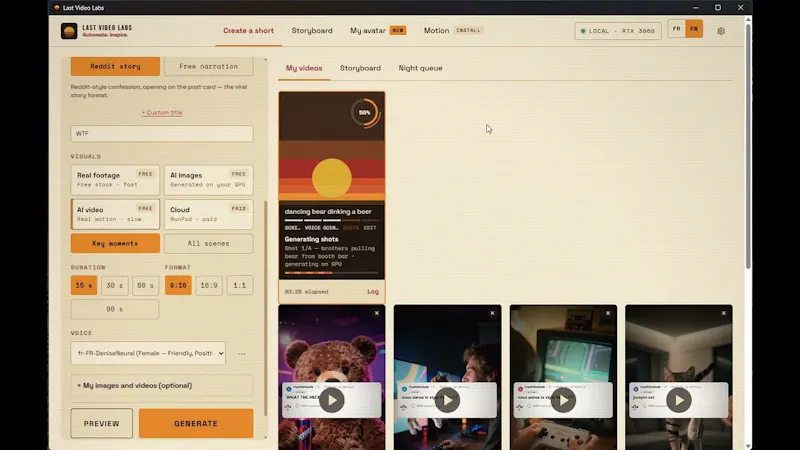Open the three-dot voice options menu
Screen dimensions: 800x450
pos(241,354)
